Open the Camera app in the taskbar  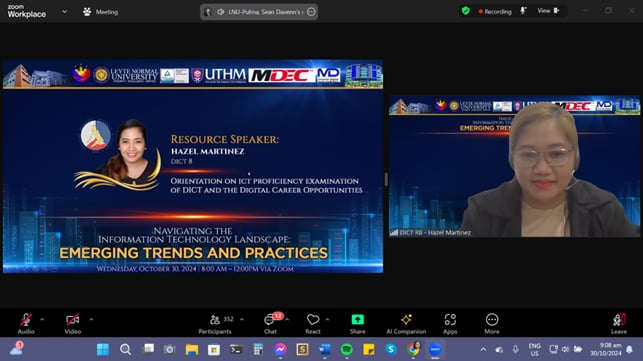point(169,350)
